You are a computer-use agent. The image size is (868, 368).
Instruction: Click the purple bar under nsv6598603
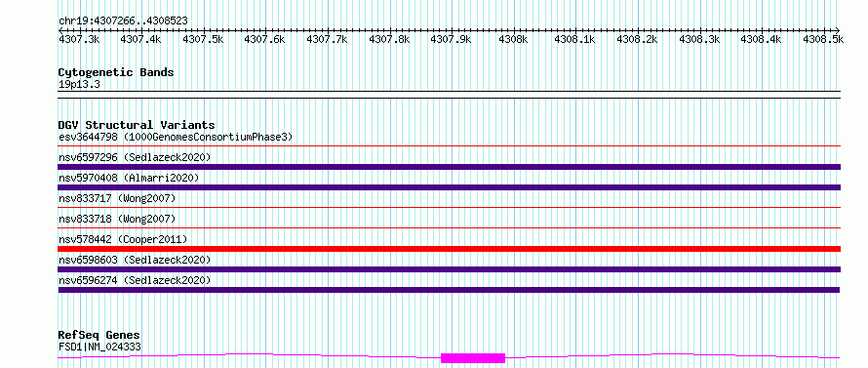(449, 269)
